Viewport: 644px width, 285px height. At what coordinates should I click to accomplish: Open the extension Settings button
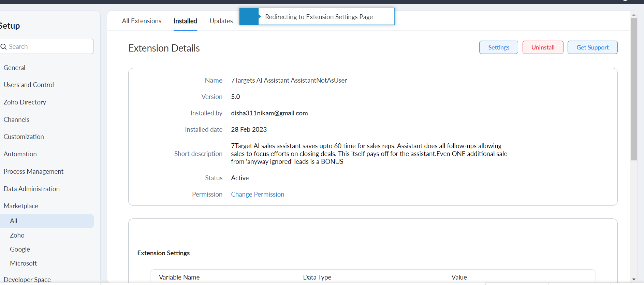pos(498,47)
